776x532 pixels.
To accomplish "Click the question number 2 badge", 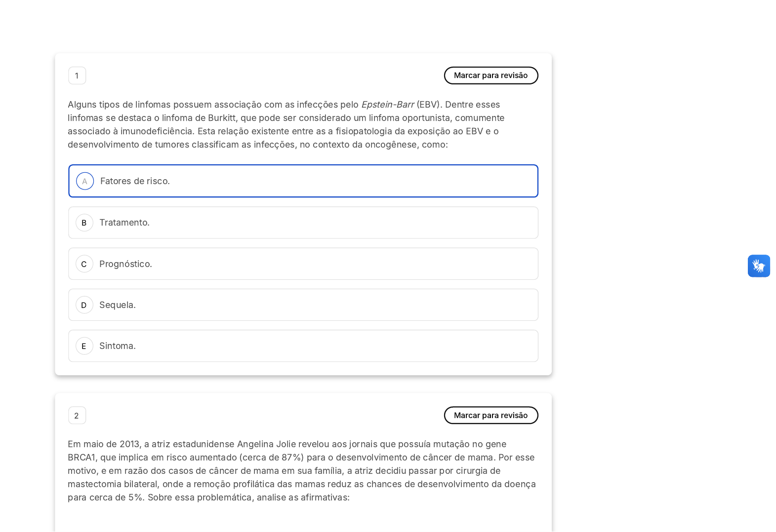I will (77, 416).
